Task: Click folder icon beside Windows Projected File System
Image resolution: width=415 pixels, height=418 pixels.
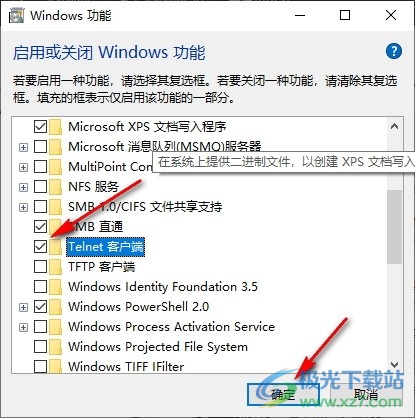Action: coord(56,347)
